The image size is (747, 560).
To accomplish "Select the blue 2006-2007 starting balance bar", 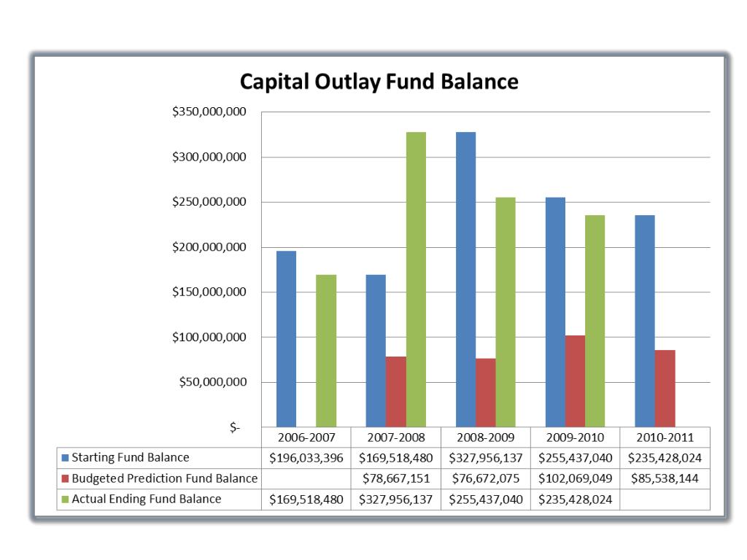I will tap(286, 339).
